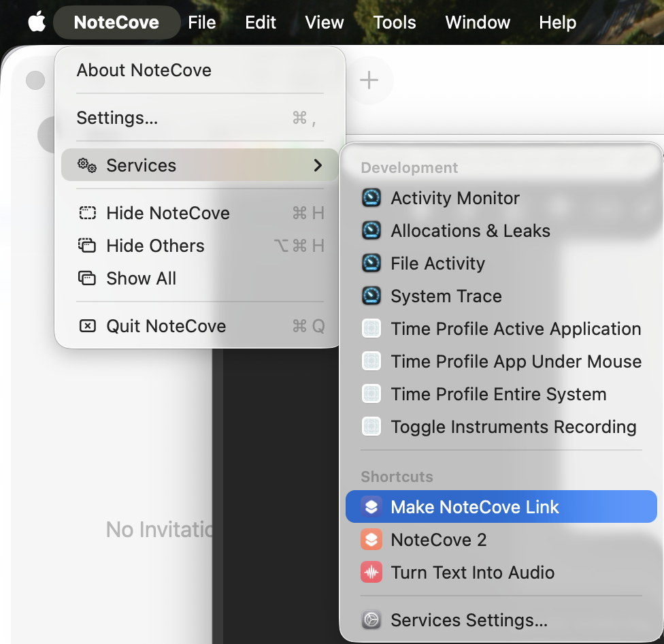Image resolution: width=664 pixels, height=644 pixels.
Task: Select the Services menu item
Action: click(x=200, y=165)
